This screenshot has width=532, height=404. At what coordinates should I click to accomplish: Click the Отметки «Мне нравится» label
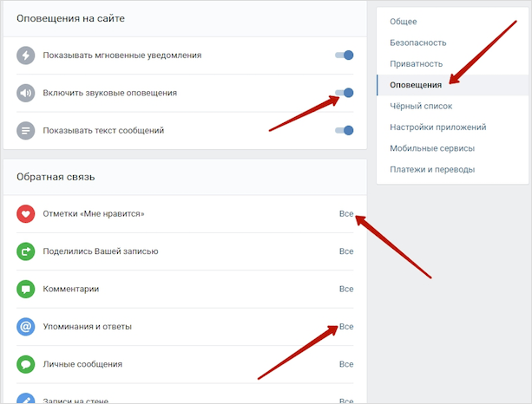tap(94, 214)
